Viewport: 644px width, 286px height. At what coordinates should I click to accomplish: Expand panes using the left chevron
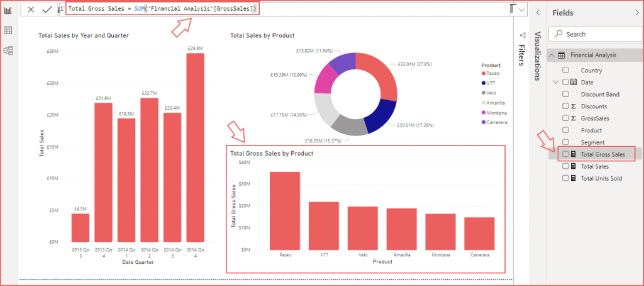point(538,13)
